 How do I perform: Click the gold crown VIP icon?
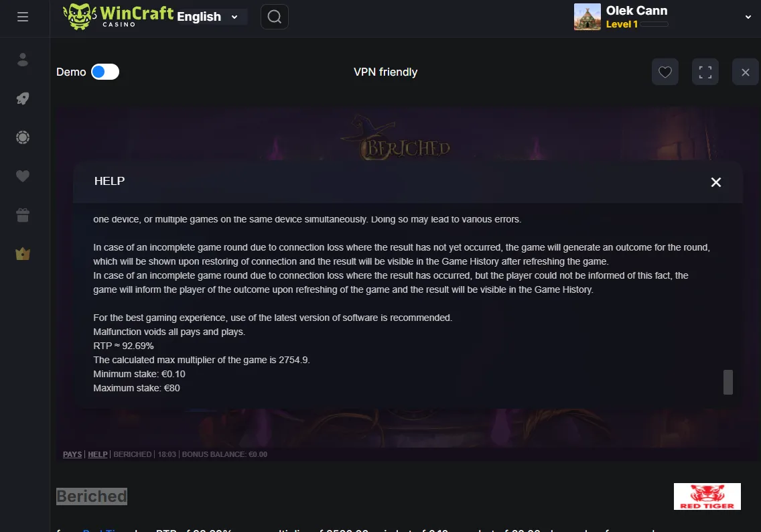pyautogui.click(x=22, y=254)
